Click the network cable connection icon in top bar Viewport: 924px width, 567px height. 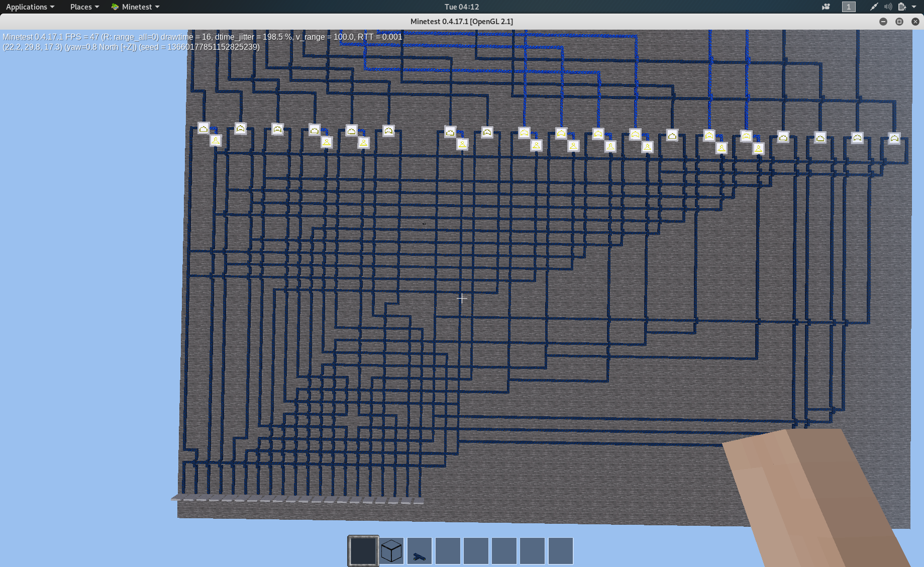(x=874, y=7)
